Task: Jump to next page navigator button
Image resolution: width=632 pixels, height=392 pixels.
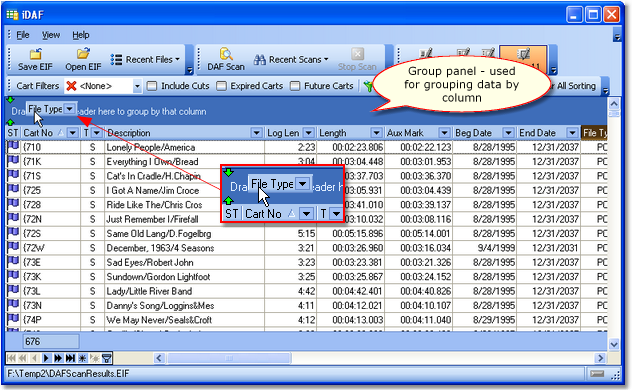Action: pos(58,358)
